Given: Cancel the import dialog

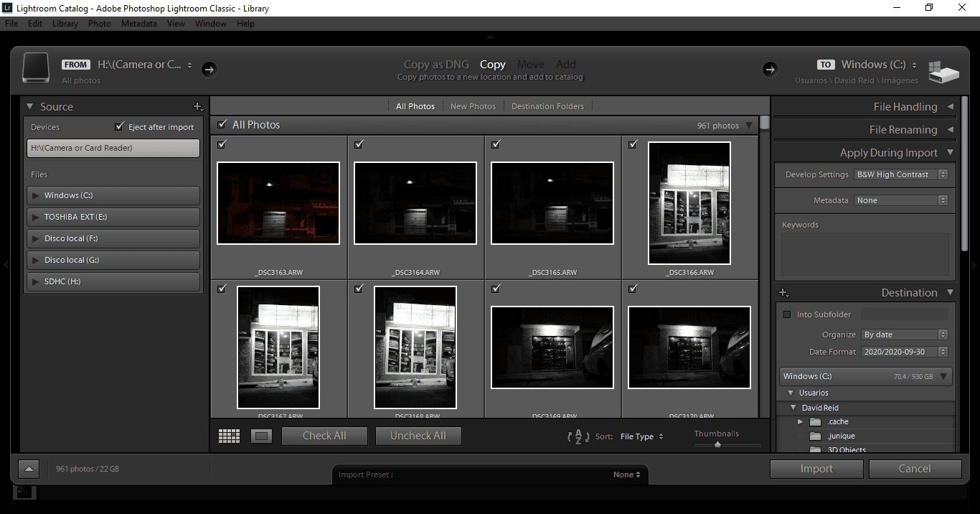Looking at the screenshot, I should (x=915, y=469).
